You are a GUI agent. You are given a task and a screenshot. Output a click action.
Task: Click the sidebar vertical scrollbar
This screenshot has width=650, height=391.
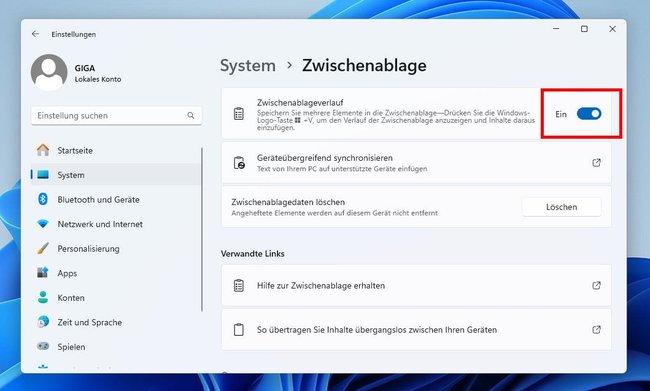202,229
